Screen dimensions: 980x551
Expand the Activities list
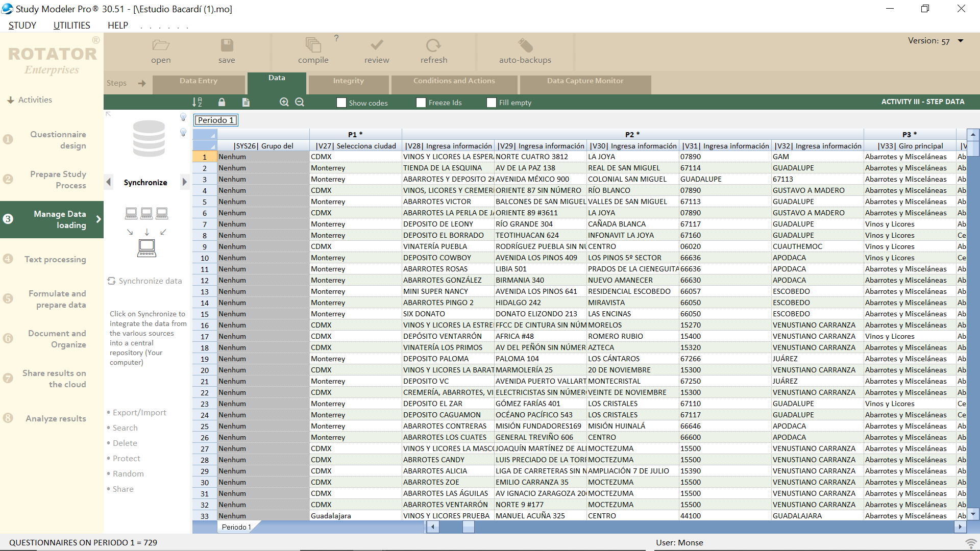[x=30, y=100]
